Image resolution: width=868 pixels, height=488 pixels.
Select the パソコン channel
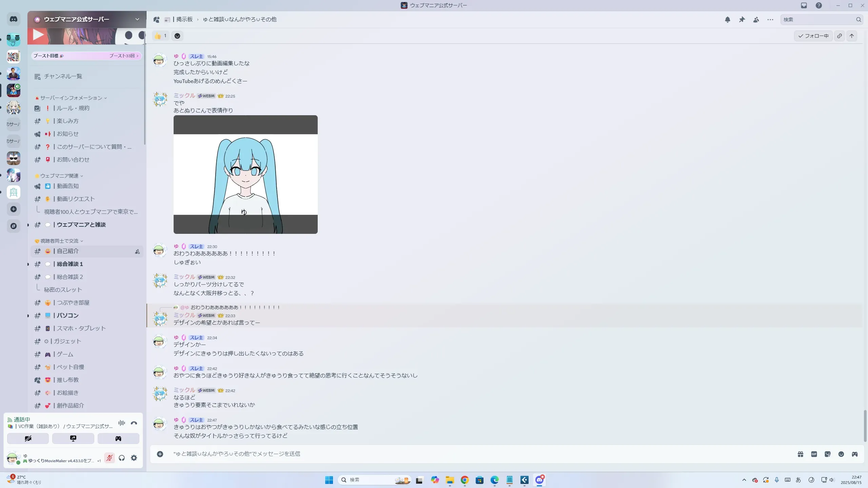68,316
